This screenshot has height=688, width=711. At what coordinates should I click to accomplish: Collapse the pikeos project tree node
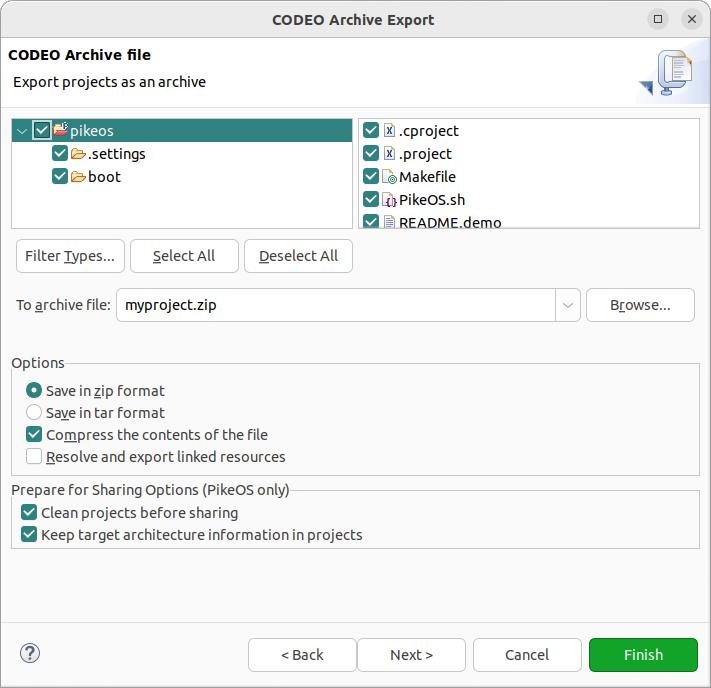(x=22, y=131)
